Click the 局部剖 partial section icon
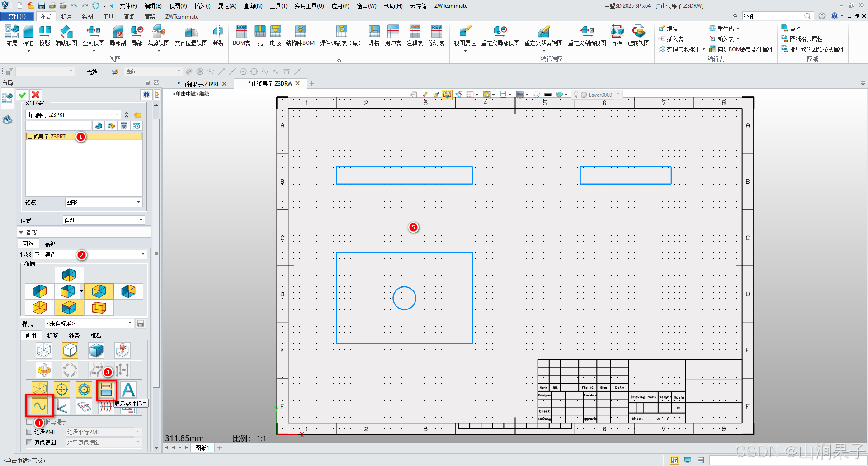Image resolution: width=868 pixels, height=466 pixels. (x=118, y=35)
